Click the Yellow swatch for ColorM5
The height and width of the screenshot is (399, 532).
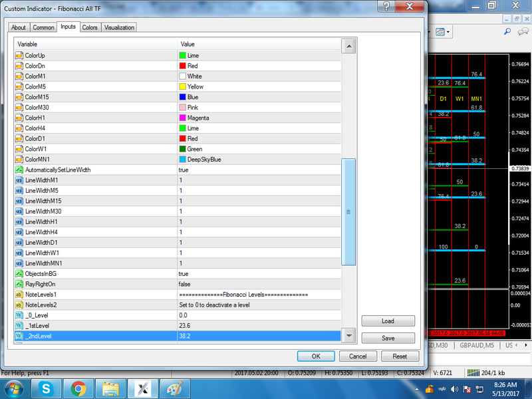click(182, 86)
